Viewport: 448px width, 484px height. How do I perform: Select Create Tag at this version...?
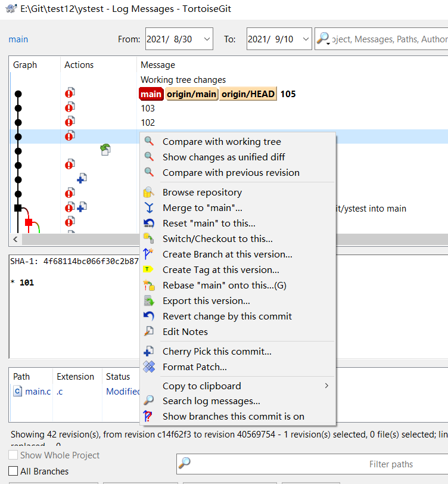pyautogui.click(x=238, y=269)
